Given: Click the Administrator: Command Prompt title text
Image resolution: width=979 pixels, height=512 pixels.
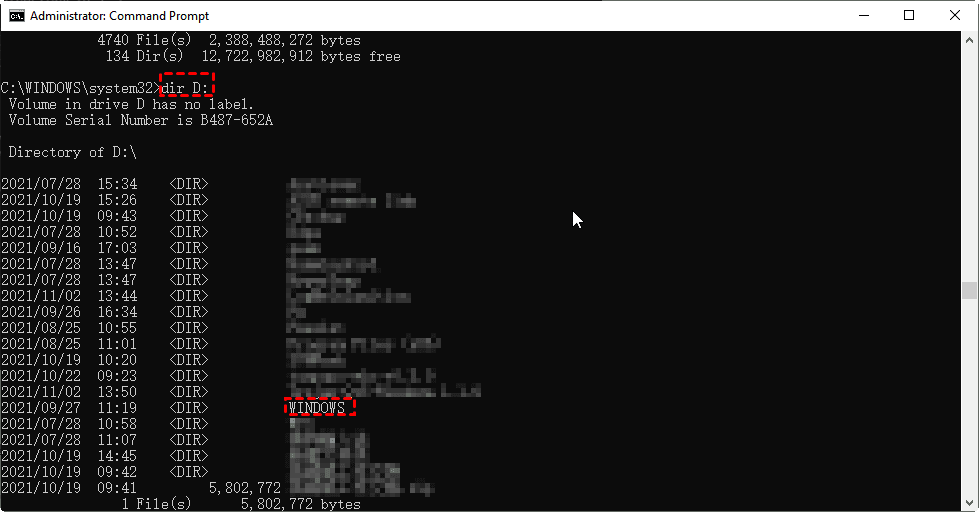Looking at the screenshot, I should [119, 16].
